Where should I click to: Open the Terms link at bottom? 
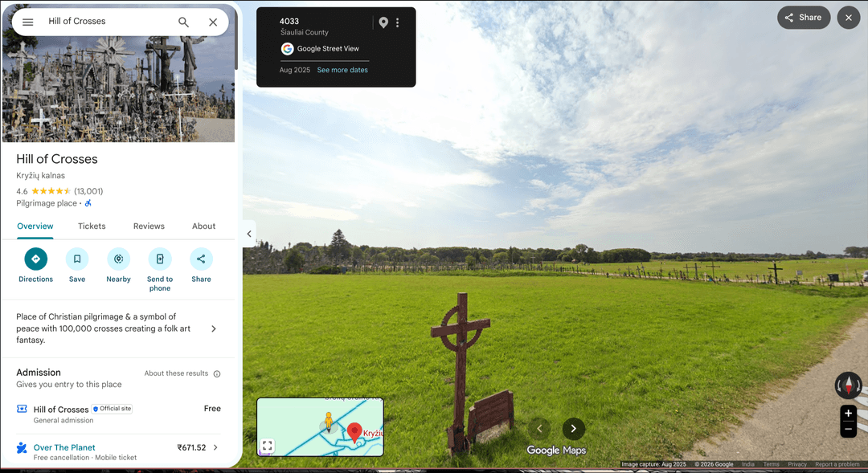771,464
